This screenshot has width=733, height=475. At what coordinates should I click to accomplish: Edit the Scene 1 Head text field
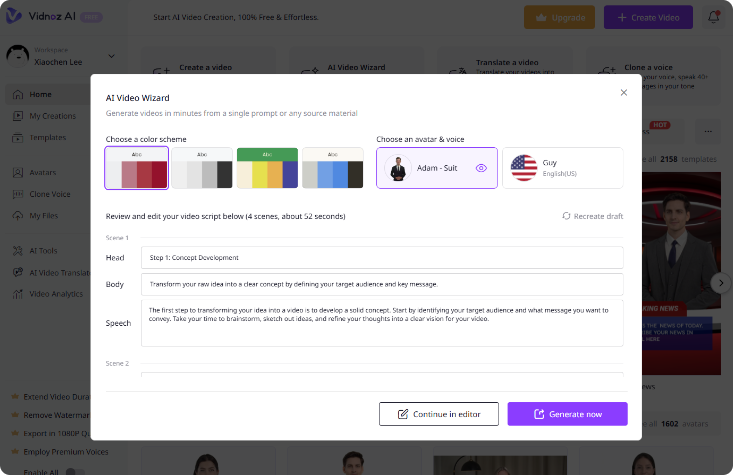tap(382, 257)
